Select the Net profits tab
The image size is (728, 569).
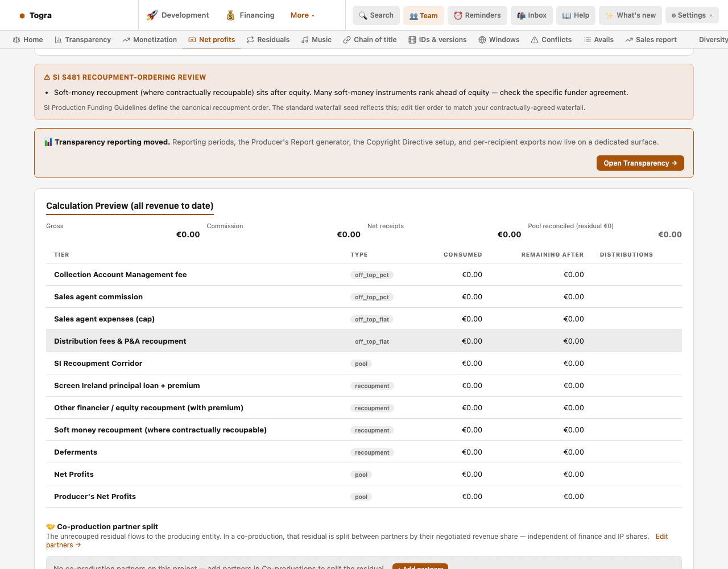point(212,40)
